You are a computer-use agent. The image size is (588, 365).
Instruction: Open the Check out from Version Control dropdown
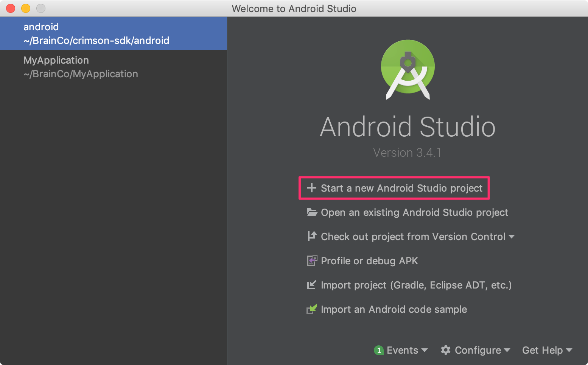coord(512,236)
